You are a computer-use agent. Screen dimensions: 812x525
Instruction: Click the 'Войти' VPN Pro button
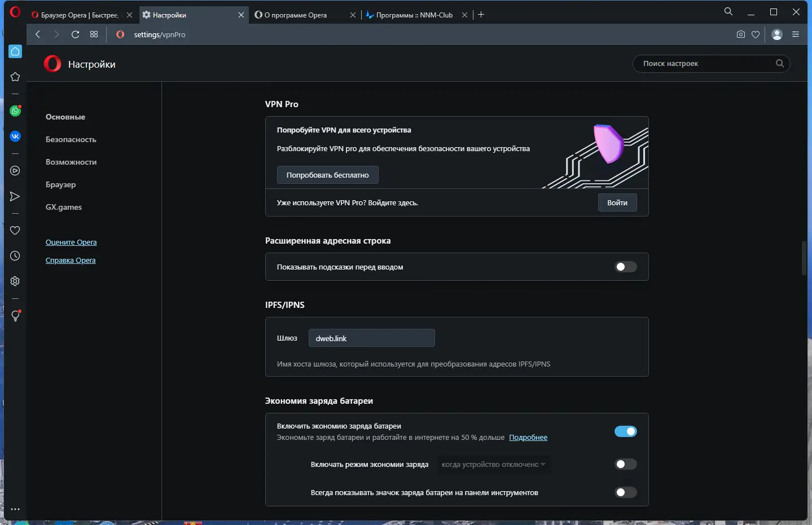617,202
